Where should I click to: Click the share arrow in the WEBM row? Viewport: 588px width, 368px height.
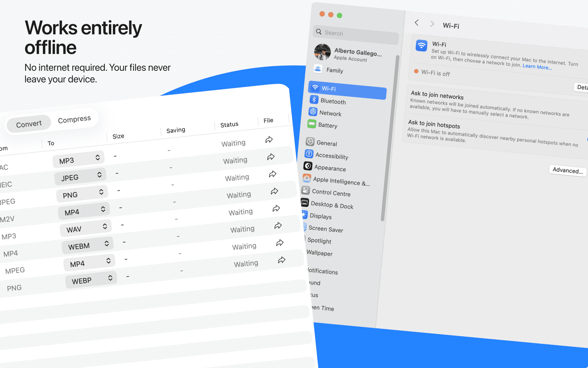tap(278, 226)
